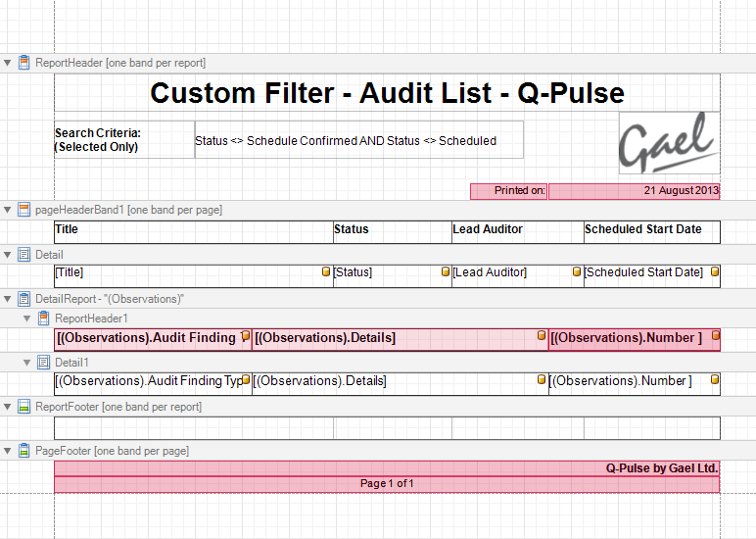Select the Printed on label

[x=508, y=191]
